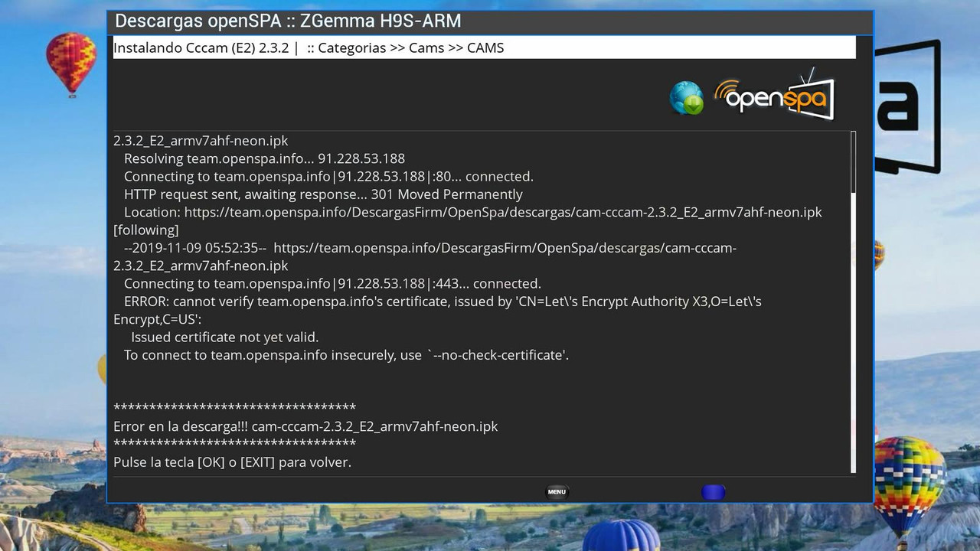Click the TV screen shape in the logo
The width and height of the screenshot is (980, 551).
point(813,98)
